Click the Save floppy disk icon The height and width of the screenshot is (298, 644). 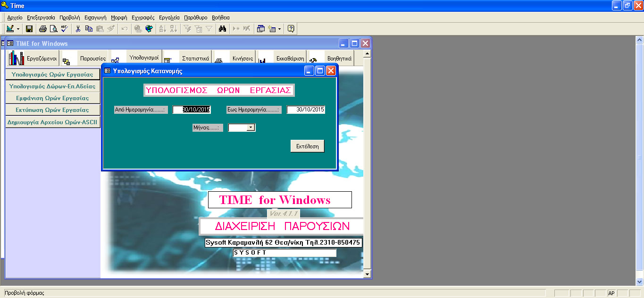click(x=29, y=29)
